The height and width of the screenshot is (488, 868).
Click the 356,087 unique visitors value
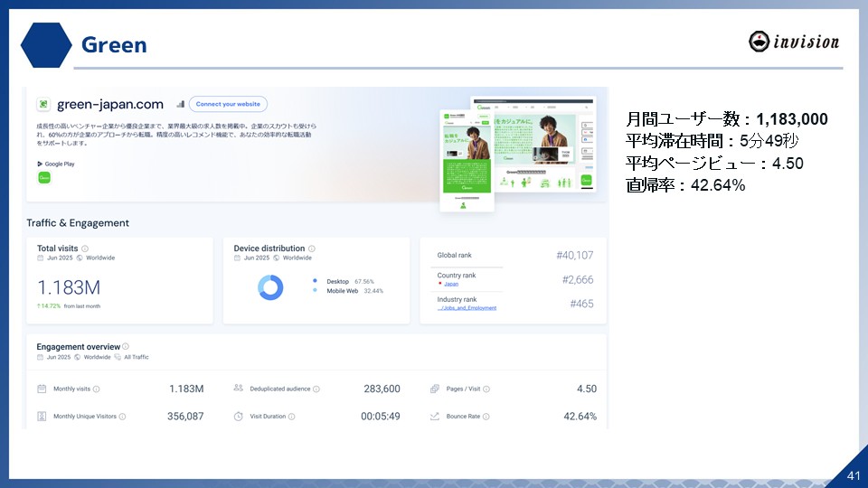click(x=185, y=416)
